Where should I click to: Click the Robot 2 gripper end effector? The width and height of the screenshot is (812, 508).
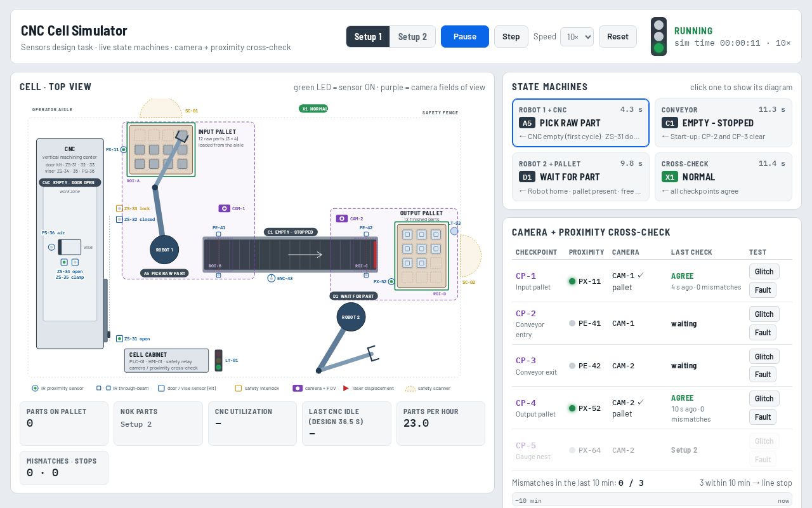coord(372,354)
